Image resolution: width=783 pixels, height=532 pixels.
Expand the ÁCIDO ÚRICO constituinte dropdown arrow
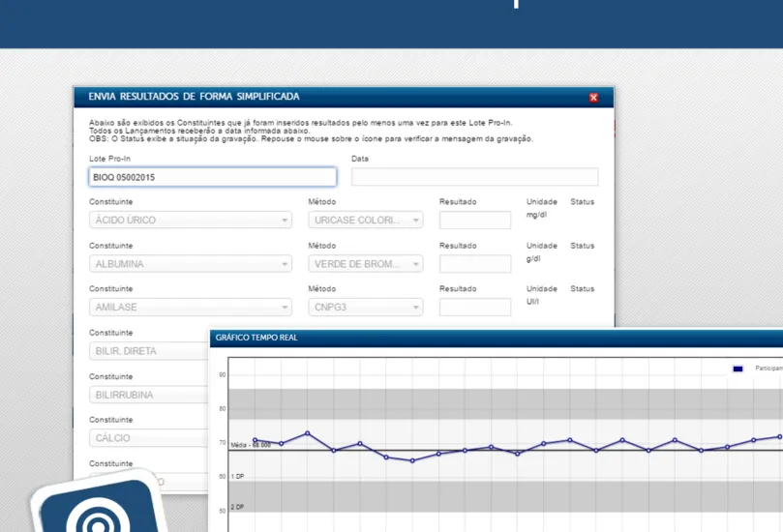click(x=285, y=221)
